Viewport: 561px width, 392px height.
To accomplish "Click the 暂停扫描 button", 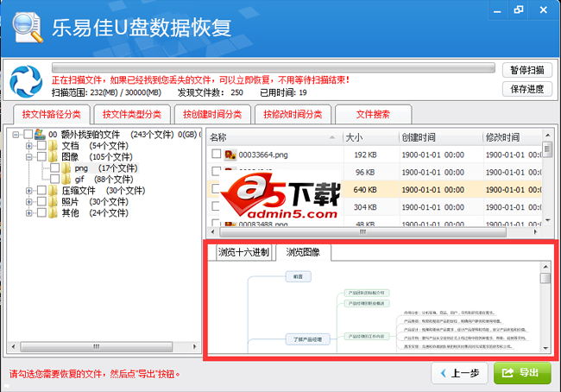I will [x=527, y=70].
